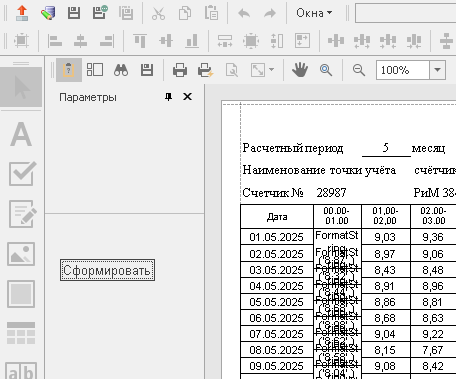The height and width of the screenshot is (379, 456).
Task: Select the text label A tool
Action: click(x=21, y=134)
